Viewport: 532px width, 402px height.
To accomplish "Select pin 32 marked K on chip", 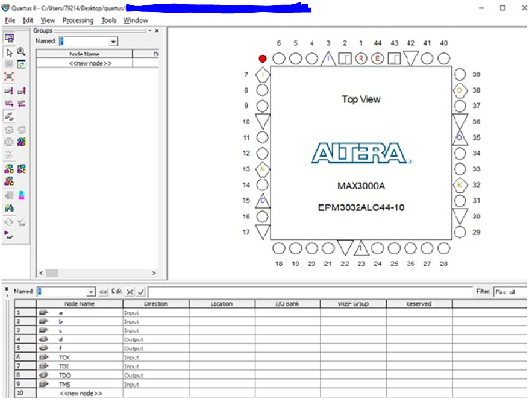I will tap(460, 185).
